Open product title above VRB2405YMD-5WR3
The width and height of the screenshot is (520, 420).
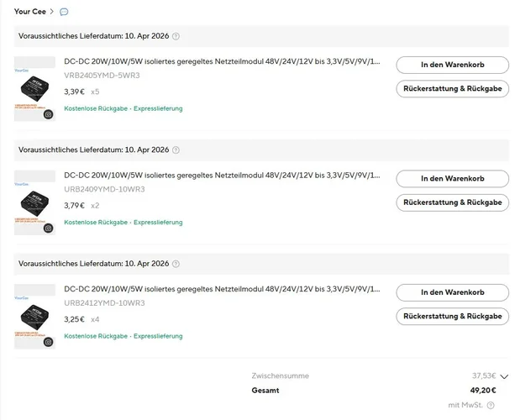222,61
